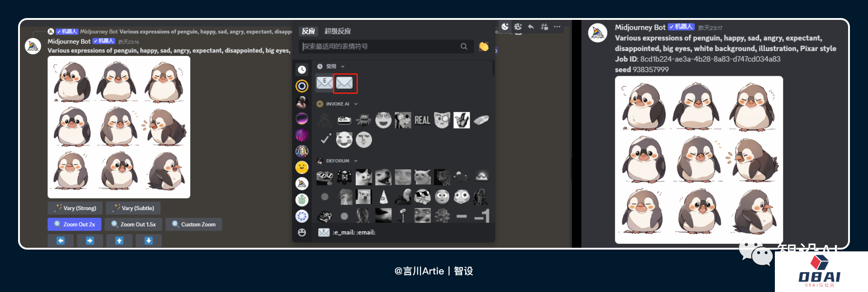Select the Midjourney sailboat server emoji category
Viewport: 868px width, 292px height.
pos(302,184)
